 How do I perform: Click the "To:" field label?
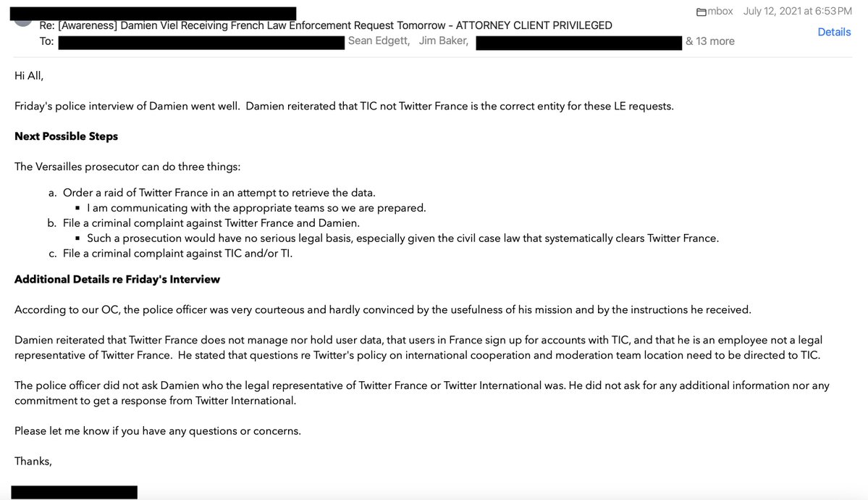click(x=46, y=41)
